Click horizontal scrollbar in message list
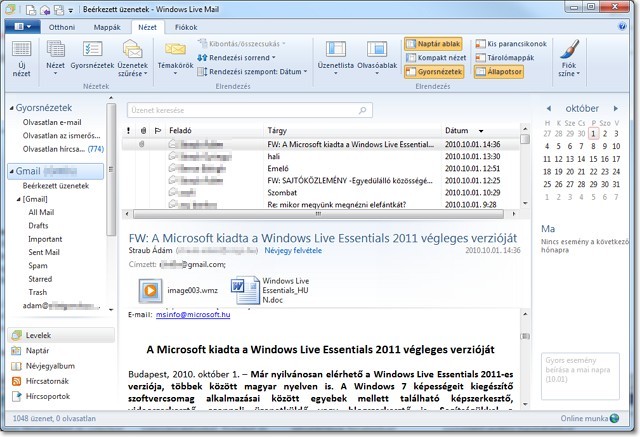The image size is (640, 437). [x=318, y=214]
